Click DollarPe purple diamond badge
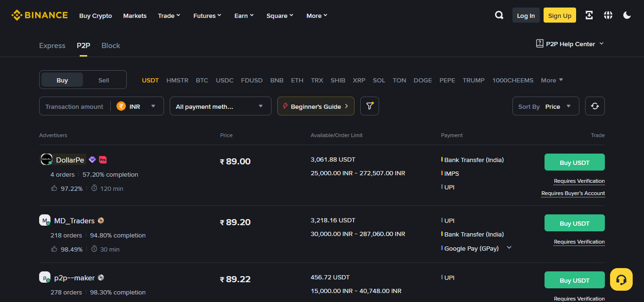 [92, 160]
